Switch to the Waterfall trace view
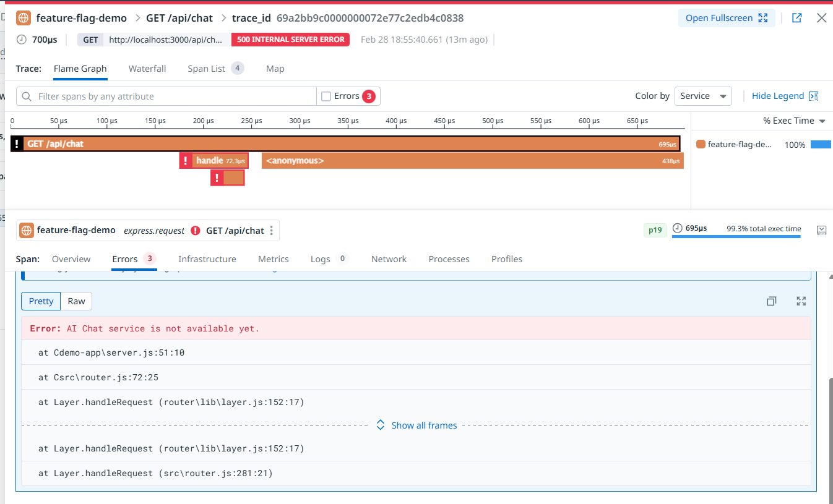 [147, 69]
